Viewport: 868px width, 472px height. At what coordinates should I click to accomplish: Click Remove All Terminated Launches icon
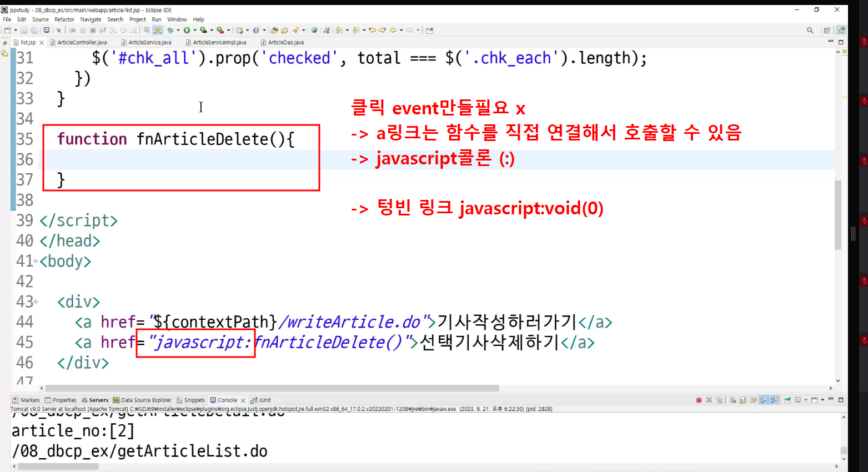(719, 400)
